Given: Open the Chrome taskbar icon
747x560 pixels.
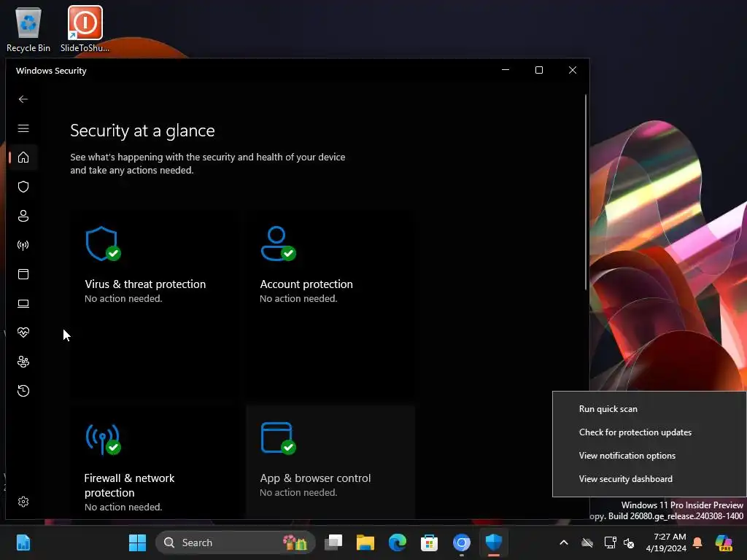Looking at the screenshot, I should tap(462, 542).
